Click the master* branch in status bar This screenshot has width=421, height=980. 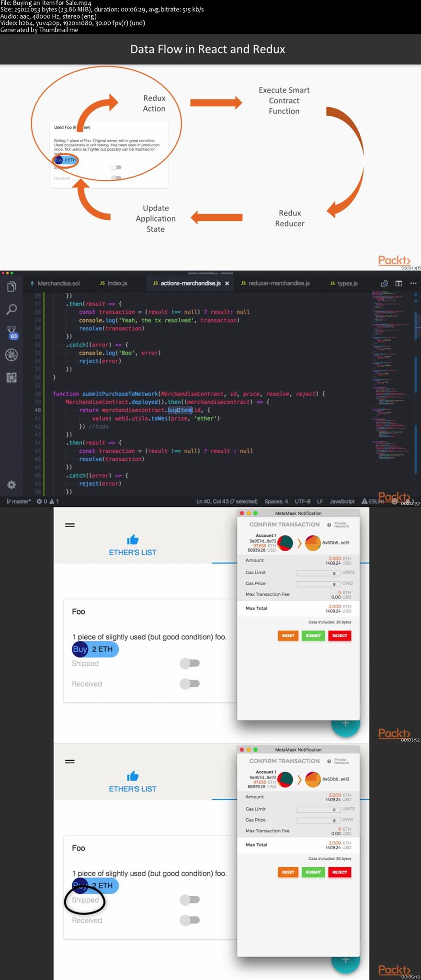click(x=18, y=501)
